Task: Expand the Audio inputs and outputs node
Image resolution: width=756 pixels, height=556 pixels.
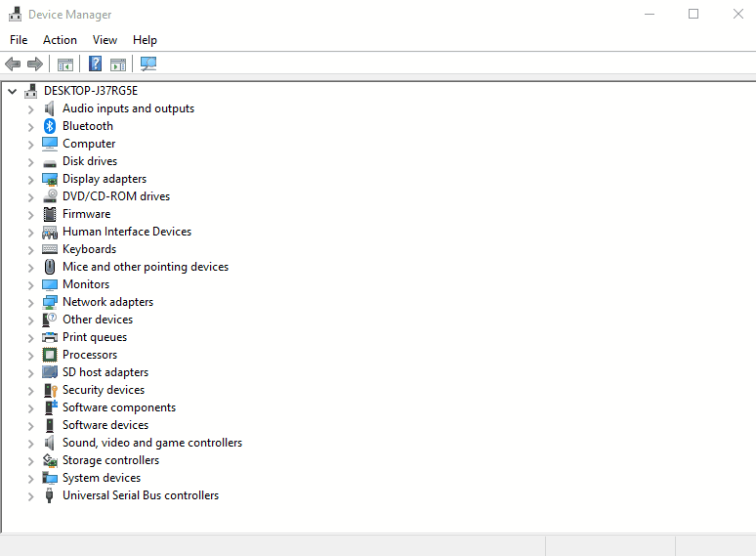Action: 31,109
